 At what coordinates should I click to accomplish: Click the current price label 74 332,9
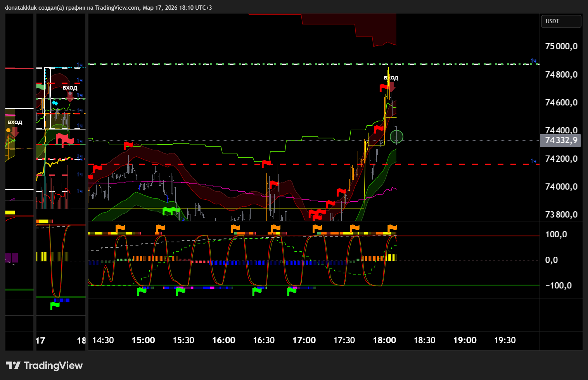click(x=560, y=140)
